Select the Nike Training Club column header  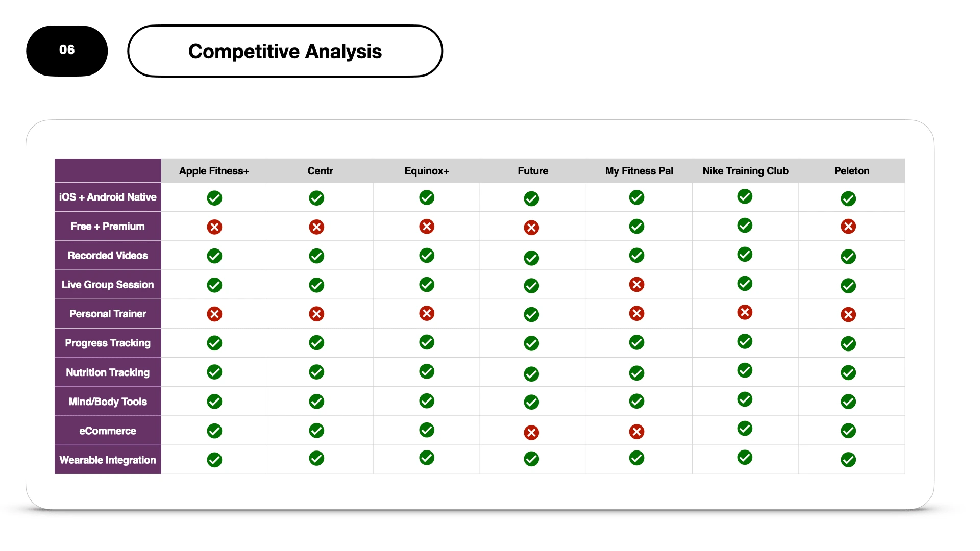745,171
